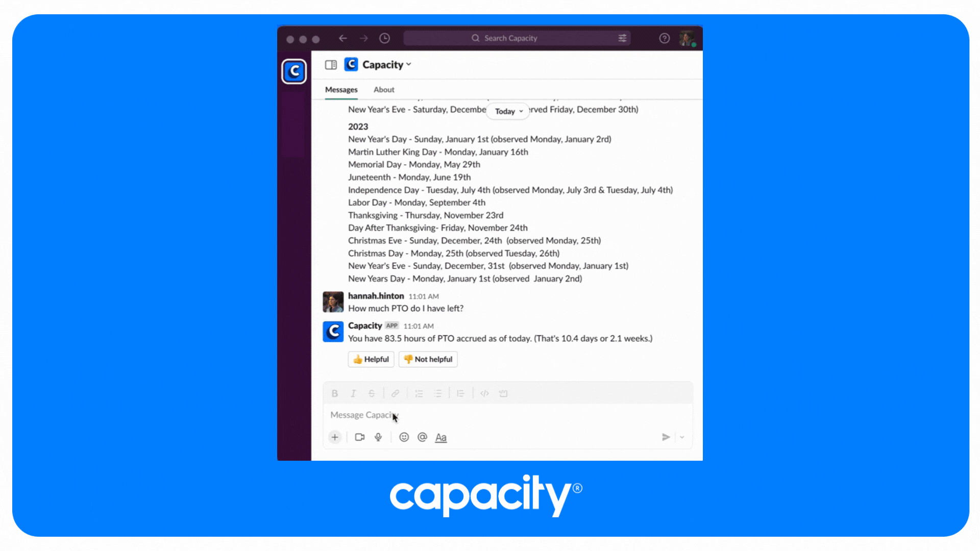980x551 pixels.
Task: Select the Italic formatting icon
Action: (x=353, y=393)
